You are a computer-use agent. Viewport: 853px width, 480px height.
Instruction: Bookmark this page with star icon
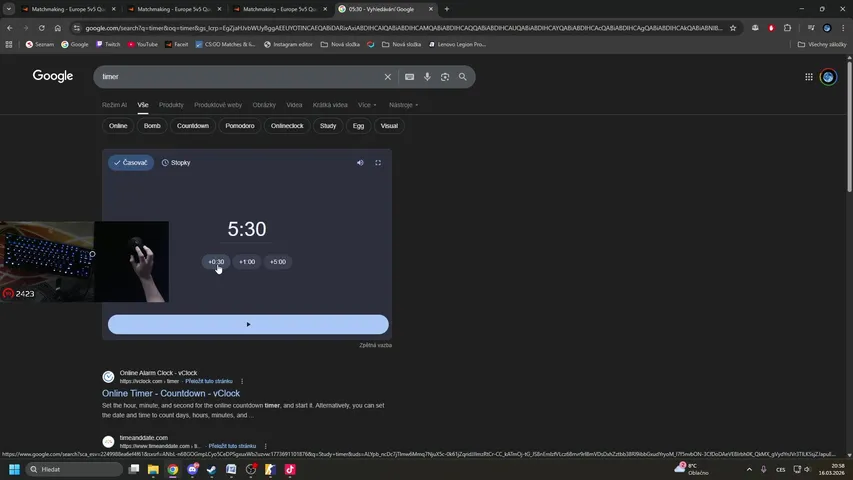pos(733,28)
